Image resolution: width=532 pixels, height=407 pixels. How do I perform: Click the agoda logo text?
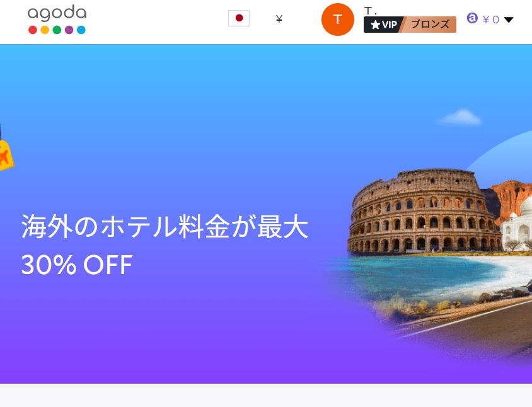click(57, 13)
